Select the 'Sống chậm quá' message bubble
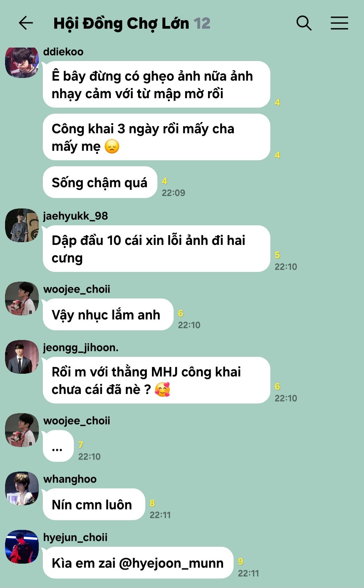Viewport: 364px width, 588px height. [x=100, y=182]
